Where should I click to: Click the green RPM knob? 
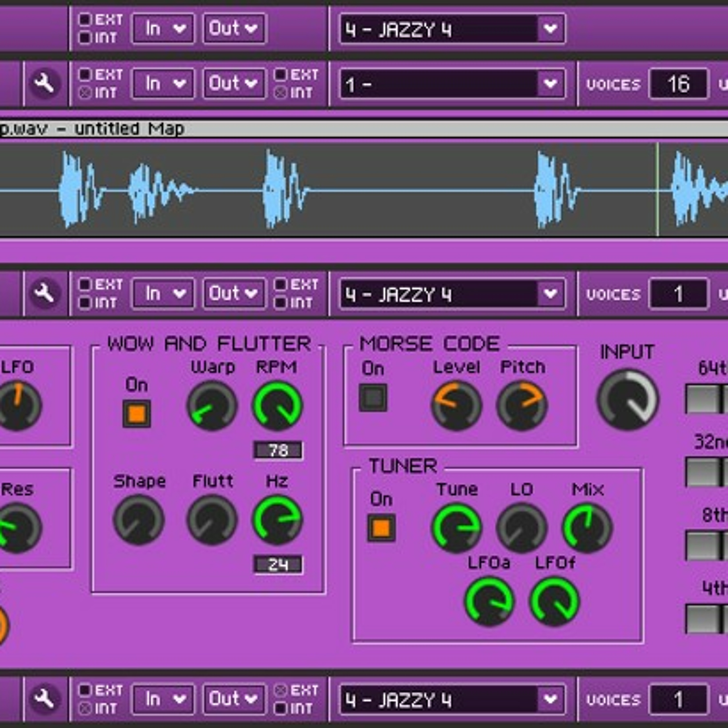coord(277,406)
